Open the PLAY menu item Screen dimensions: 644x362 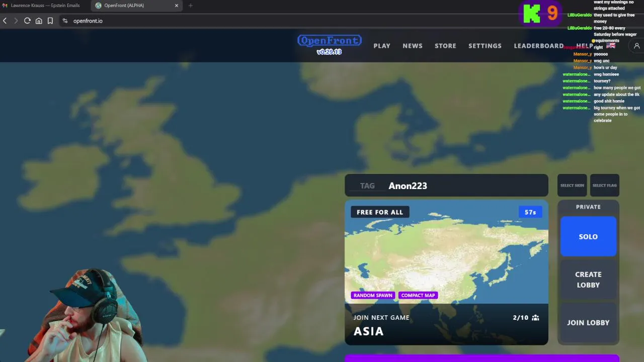click(x=382, y=46)
